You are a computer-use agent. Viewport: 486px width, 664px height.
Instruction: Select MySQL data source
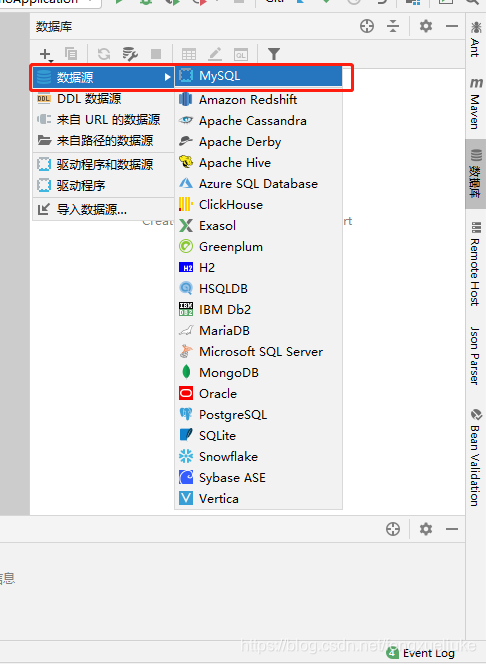pyautogui.click(x=258, y=76)
